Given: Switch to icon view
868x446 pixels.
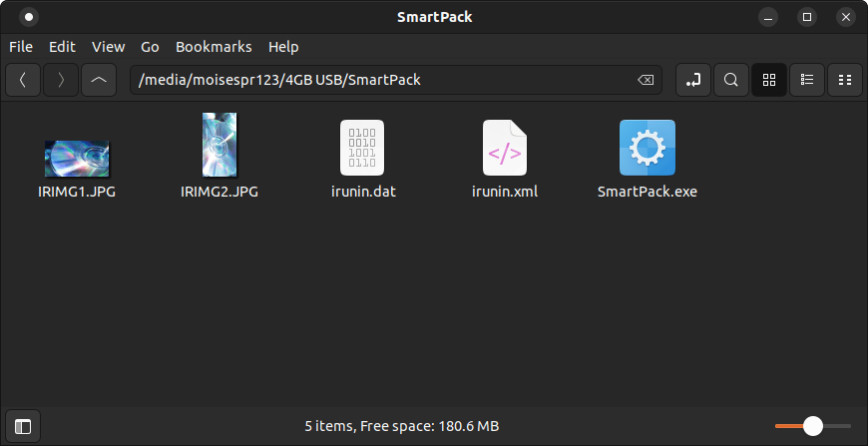Looking at the screenshot, I should pyautogui.click(x=769, y=80).
